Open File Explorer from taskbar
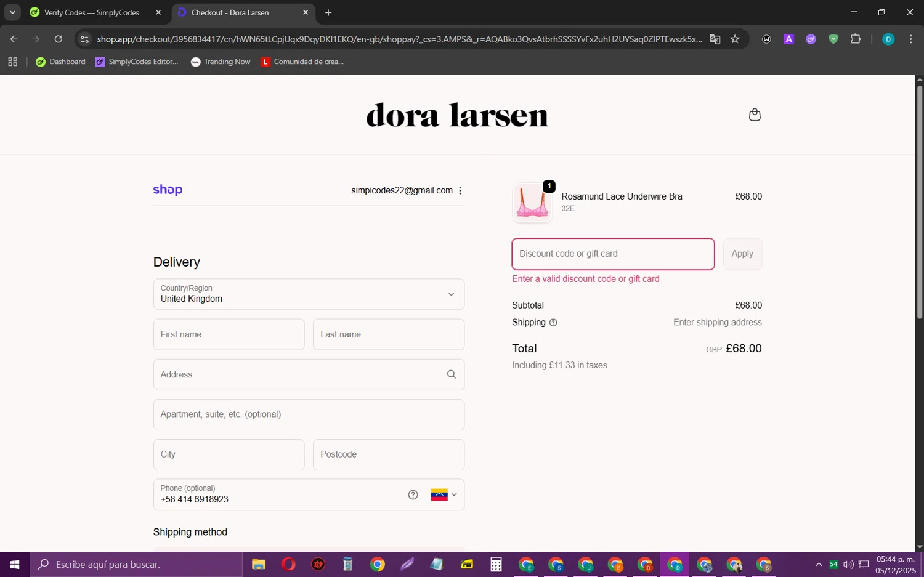The height and width of the screenshot is (577, 924). point(259,565)
